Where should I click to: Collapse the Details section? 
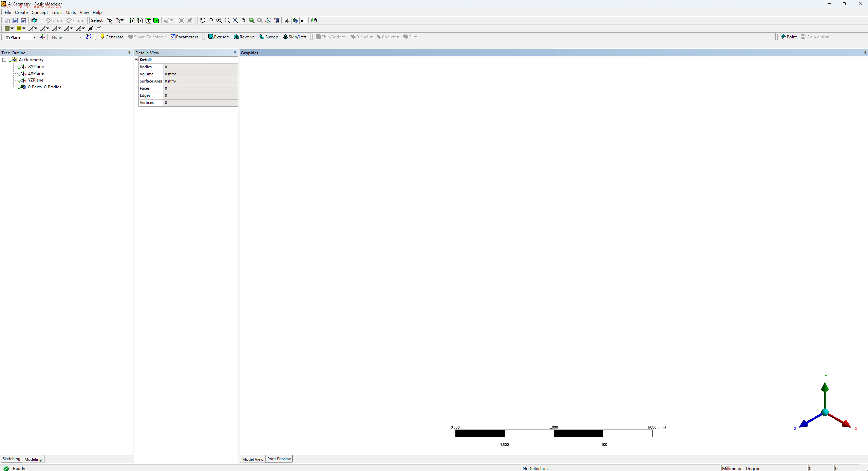pos(136,60)
